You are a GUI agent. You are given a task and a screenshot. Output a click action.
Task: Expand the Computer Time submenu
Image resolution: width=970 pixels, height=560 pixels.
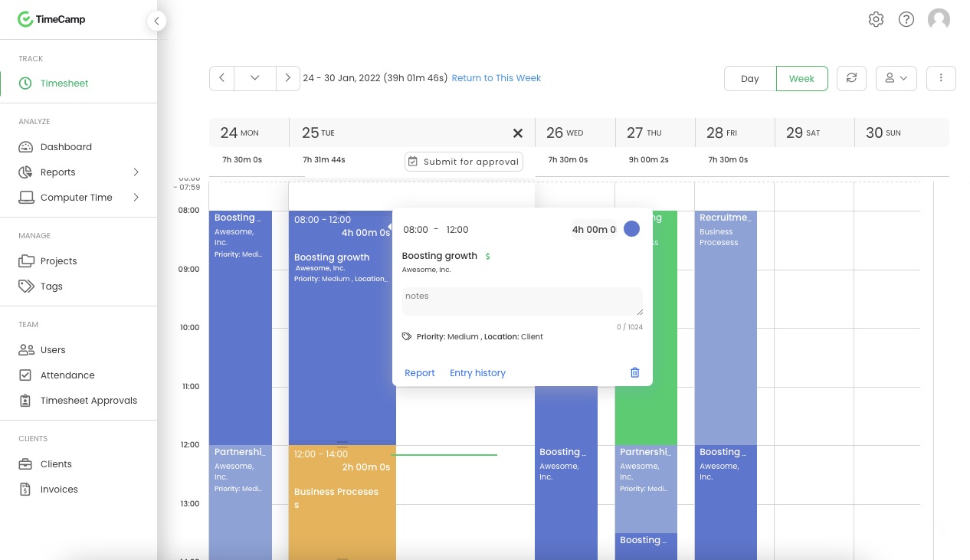136,197
